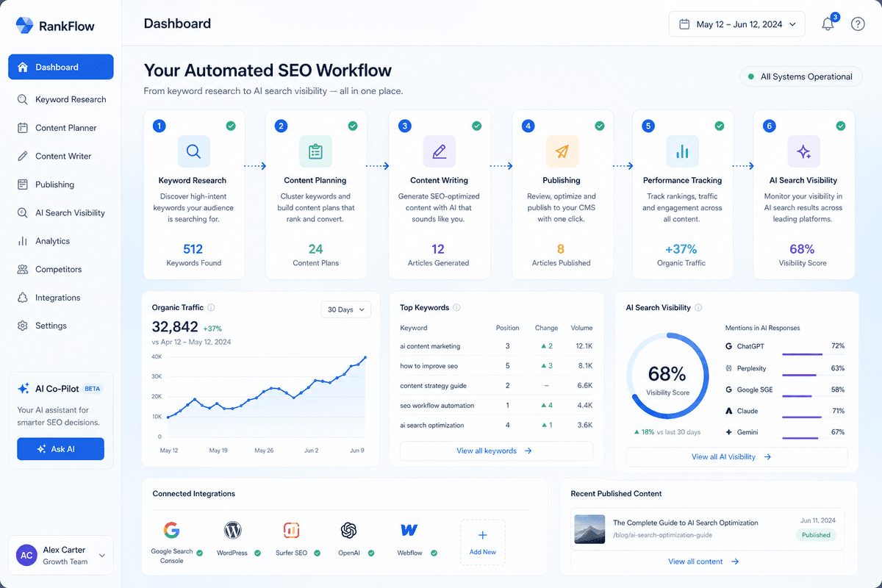Viewport: 882px width, 588px height.
Task: Click the Perplexity logo in mentions list
Action: (x=728, y=368)
